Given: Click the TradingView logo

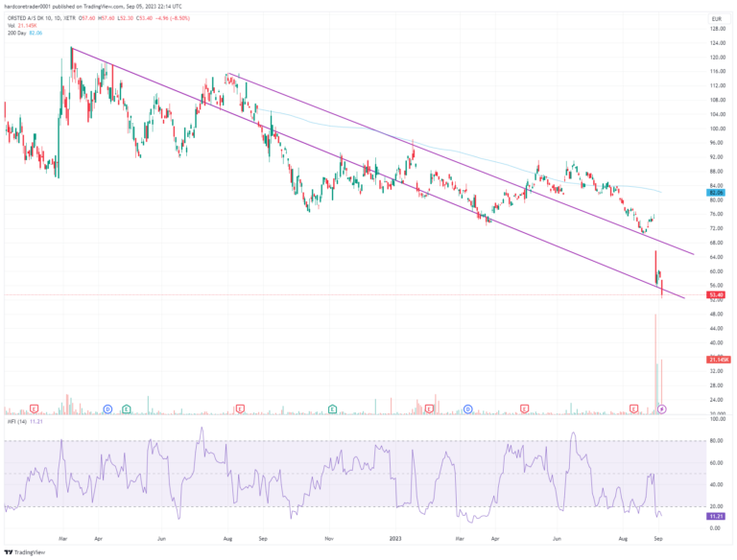Looking at the screenshot, I should pyautogui.click(x=21, y=551).
